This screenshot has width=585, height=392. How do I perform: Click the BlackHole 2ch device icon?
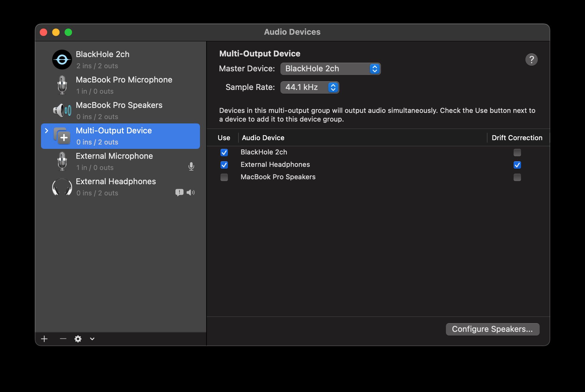tap(62, 60)
